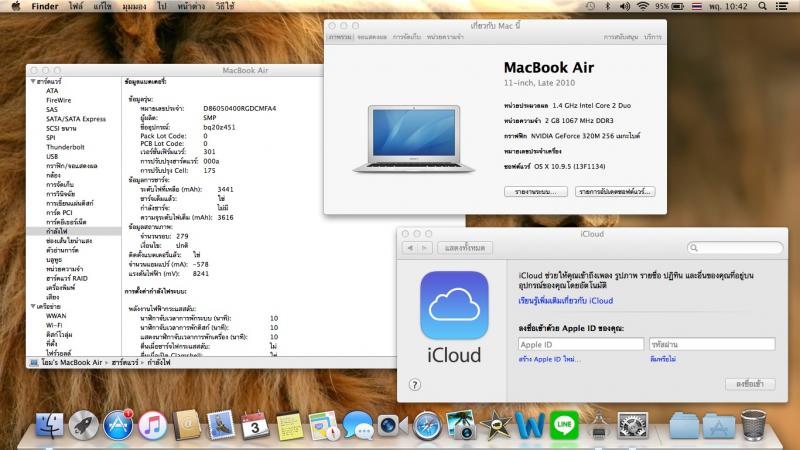The height and width of the screenshot is (450, 800).
Task: Click the Wi-Fi status icon
Action: 643,6
